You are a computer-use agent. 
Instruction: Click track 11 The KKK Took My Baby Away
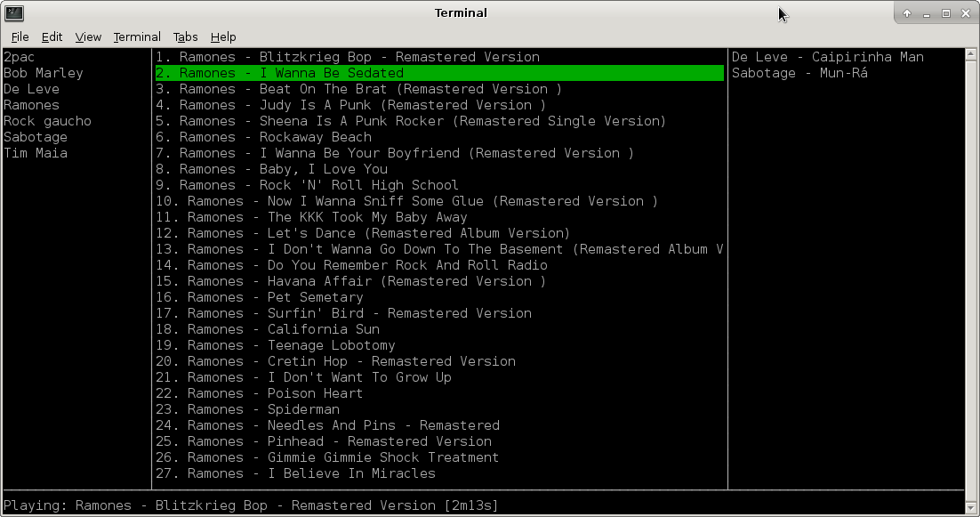tap(311, 217)
